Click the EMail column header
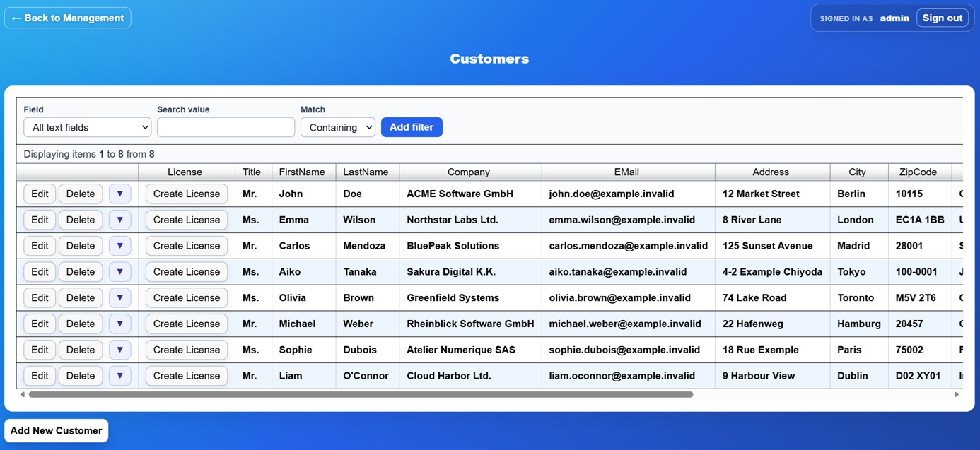980x450 pixels. coord(628,172)
